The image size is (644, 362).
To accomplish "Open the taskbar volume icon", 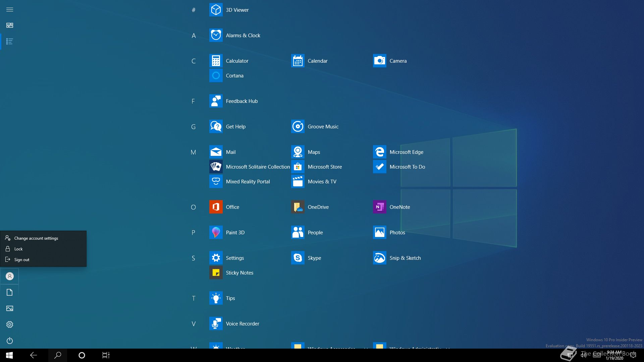I will [x=584, y=355].
